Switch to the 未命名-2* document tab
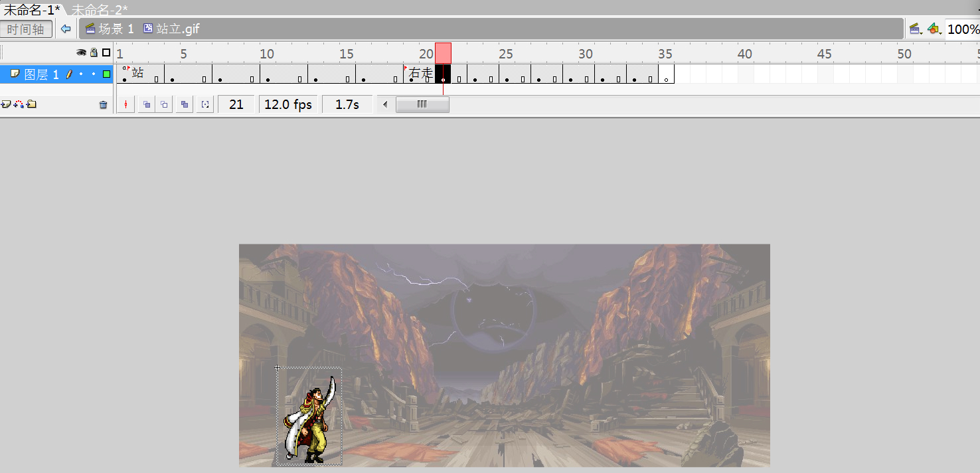The height and width of the screenshot is (473, 980). [x=99, y=9]
